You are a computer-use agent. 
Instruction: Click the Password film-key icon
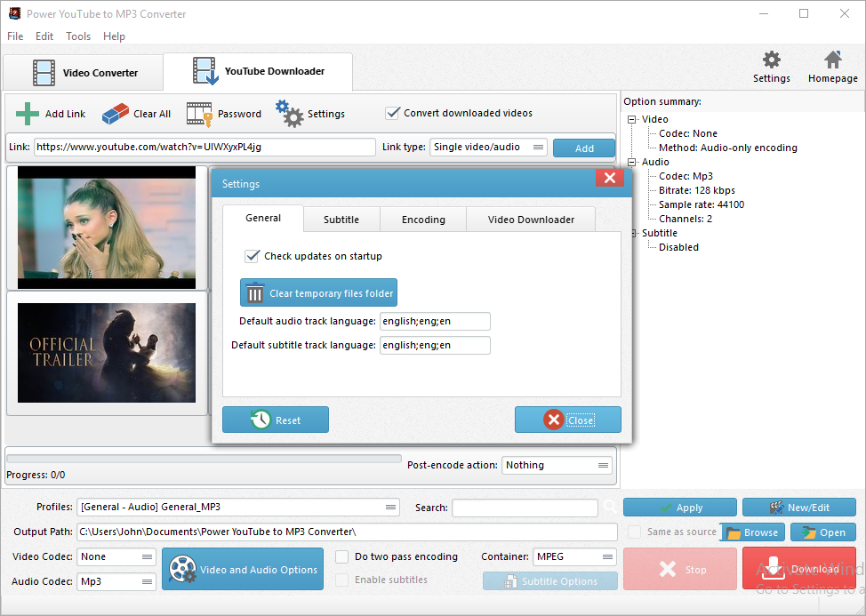[x=199, y=115]
